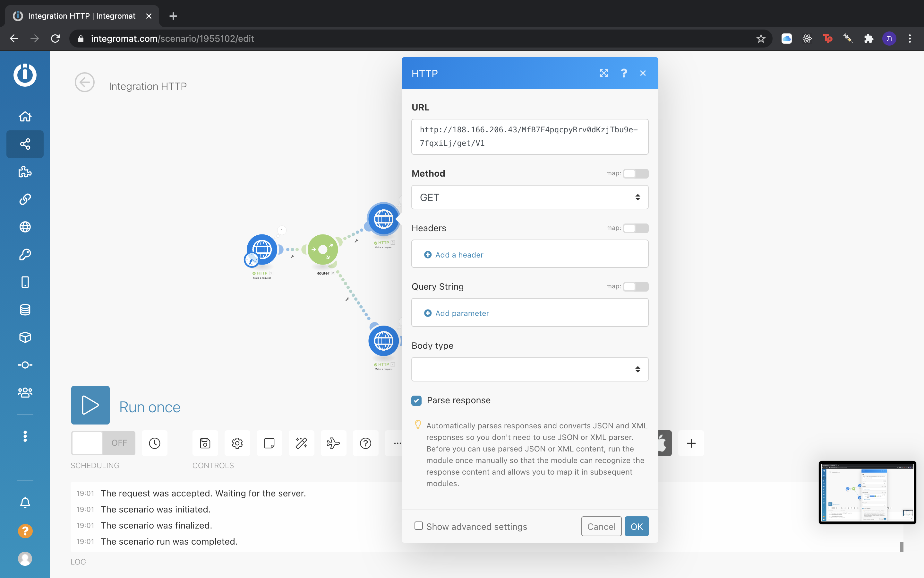Click the auto-align magic wand icon
This screenshot has height=578, width=924.
pos(301,443)
